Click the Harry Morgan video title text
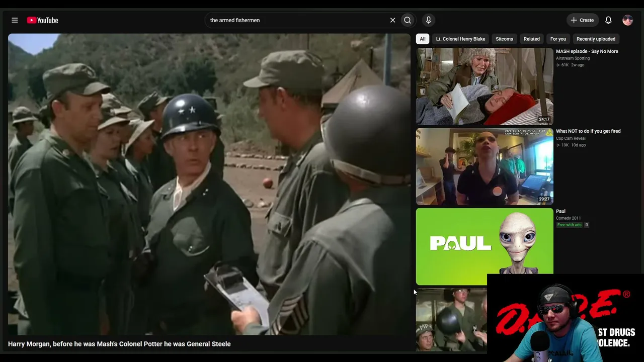Screen dimensions: 644x362 pyautogui.click(x=119, y=344)
